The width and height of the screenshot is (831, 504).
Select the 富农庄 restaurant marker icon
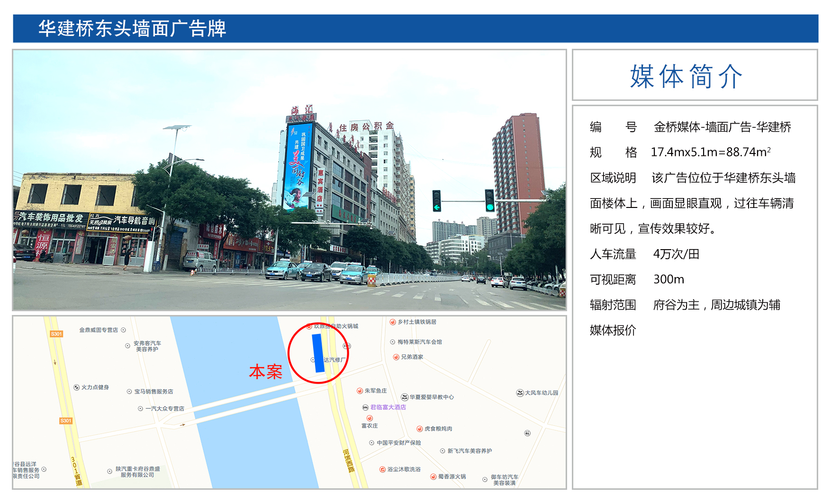[x=370, y=418]
